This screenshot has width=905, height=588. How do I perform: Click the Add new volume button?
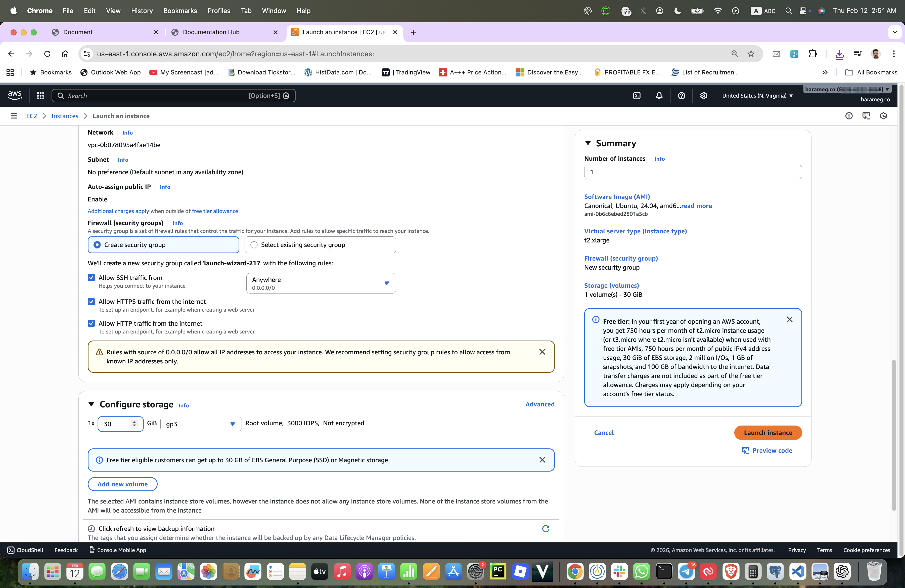(x=122, y=484)
